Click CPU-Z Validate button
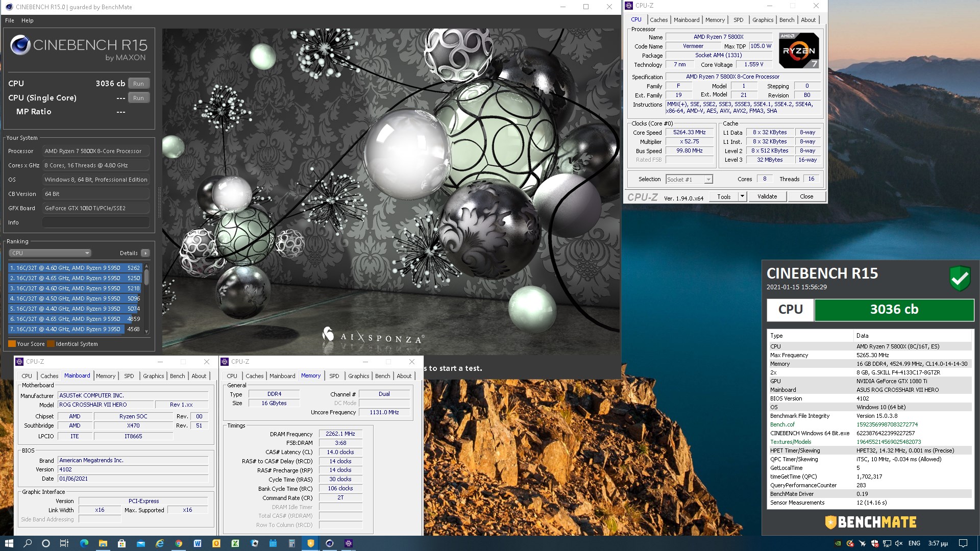 767,196
